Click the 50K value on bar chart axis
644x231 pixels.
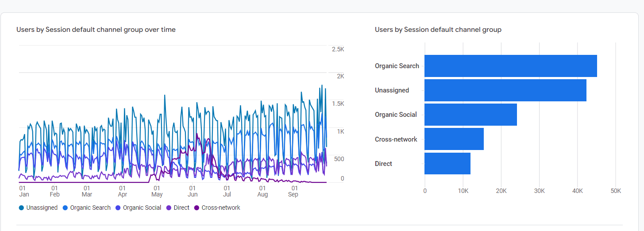tap(616, 191)
